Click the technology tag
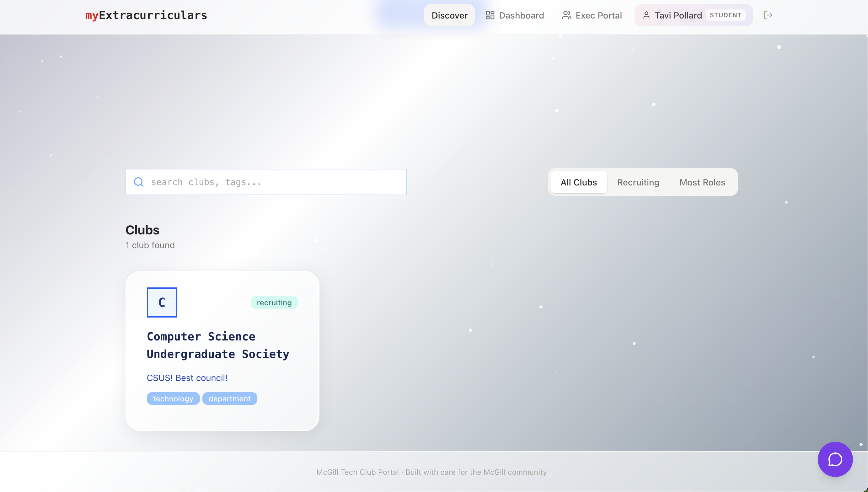This screenshot has height=492, width=868. click(x=173, y=399)
